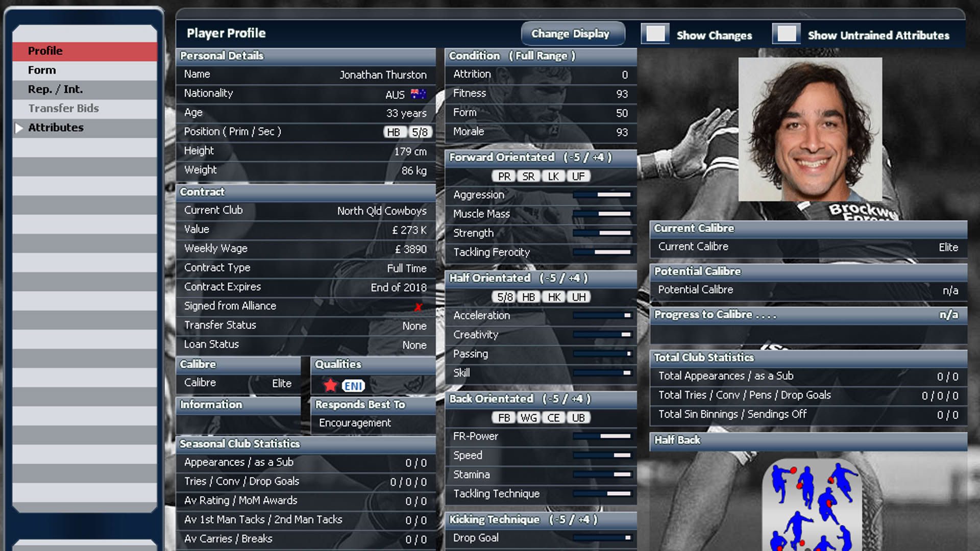The height and width of the screenshot is (551, 980).
Task: Click the Elite value under Current Calibre
Action: [948, 247]
